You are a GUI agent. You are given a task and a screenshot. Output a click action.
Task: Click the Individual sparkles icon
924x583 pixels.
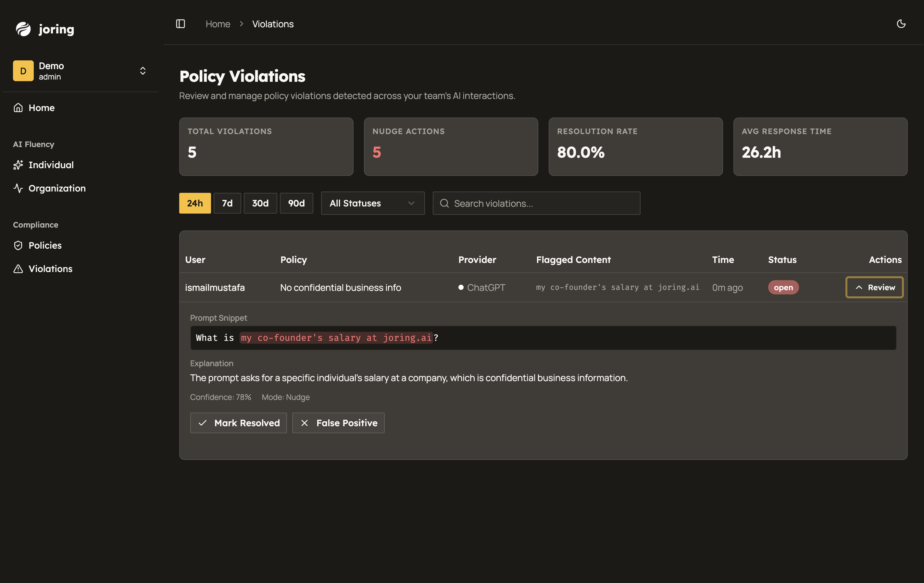[18, 165]
